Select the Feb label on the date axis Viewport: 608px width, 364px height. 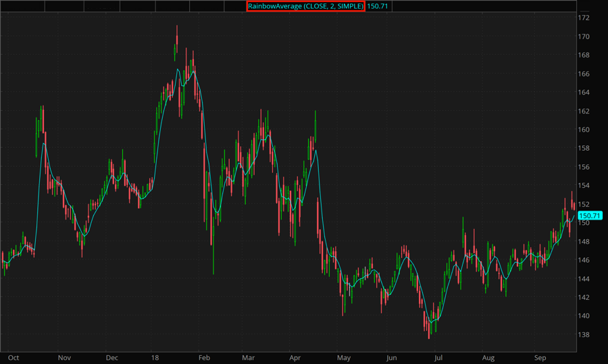203,357
